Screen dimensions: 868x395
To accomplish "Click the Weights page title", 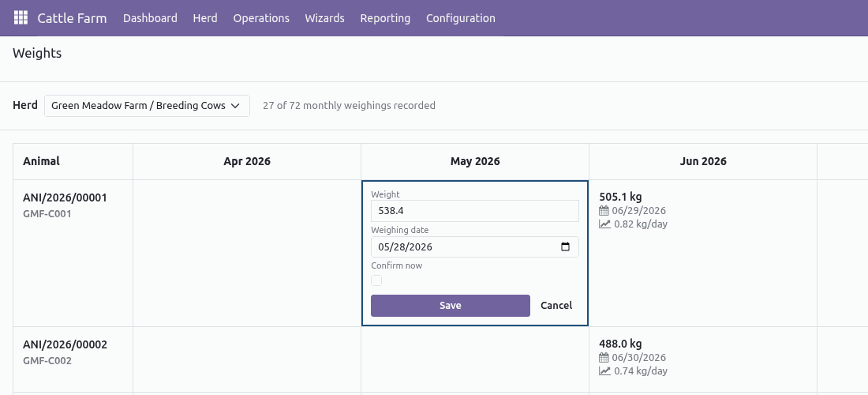I will tap(37, 53).
